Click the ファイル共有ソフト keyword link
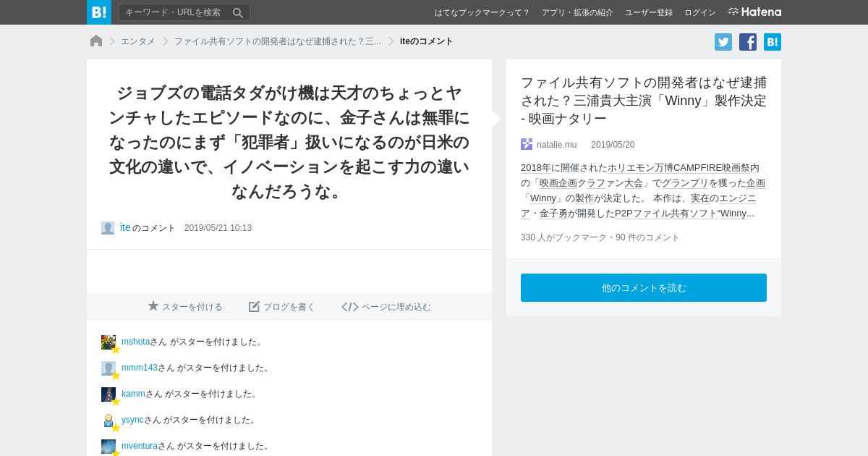The image size is (868, 456). (675, 214)
